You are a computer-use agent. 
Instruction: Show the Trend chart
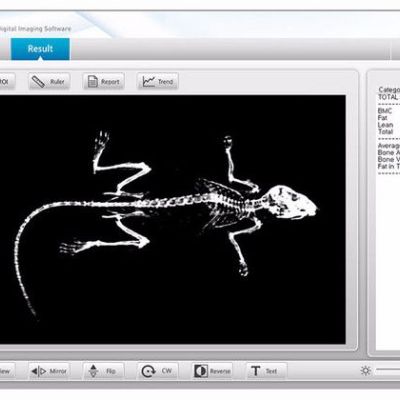158,81
